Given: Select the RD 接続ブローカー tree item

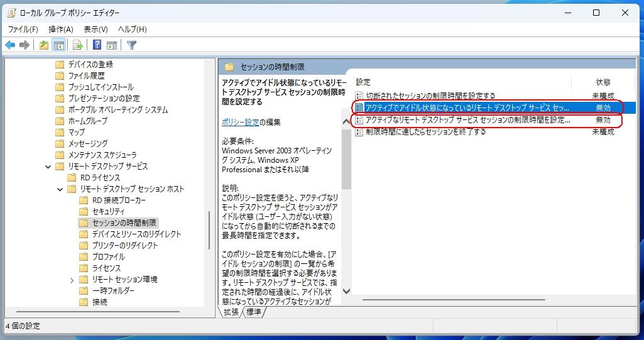Looking at the screenshot, I should tap(119, 200).
